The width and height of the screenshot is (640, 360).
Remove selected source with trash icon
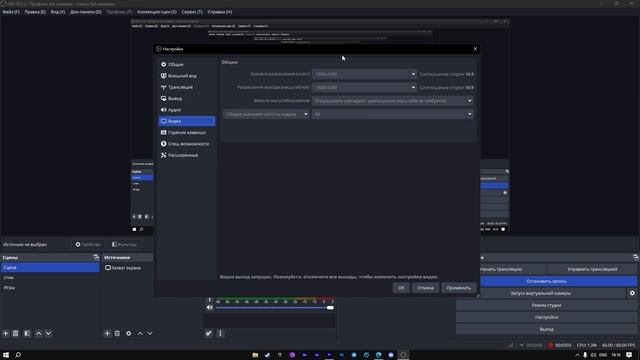click(117, 333)
